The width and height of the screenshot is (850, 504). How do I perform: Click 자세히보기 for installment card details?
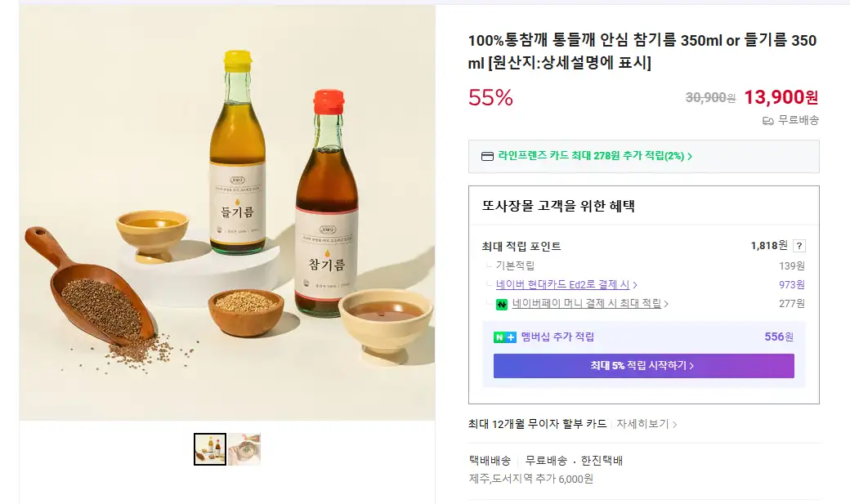click(642, 425)
